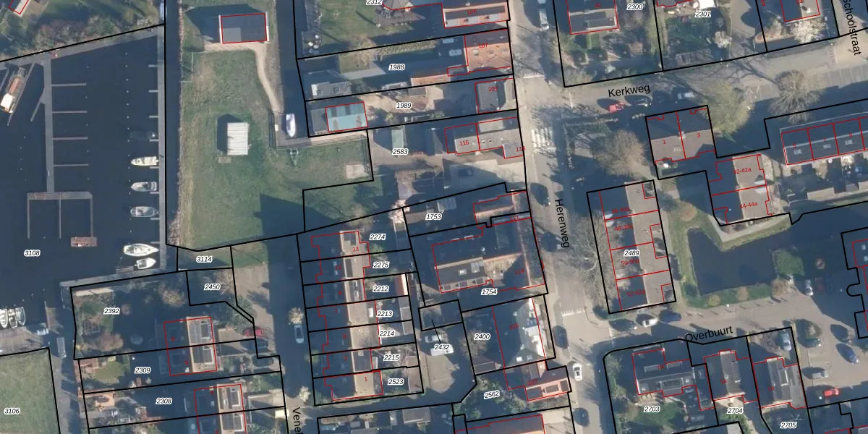Click parcel number 2274
The height and width of the screenshot is (434, 868).
(x=378, y=237)
